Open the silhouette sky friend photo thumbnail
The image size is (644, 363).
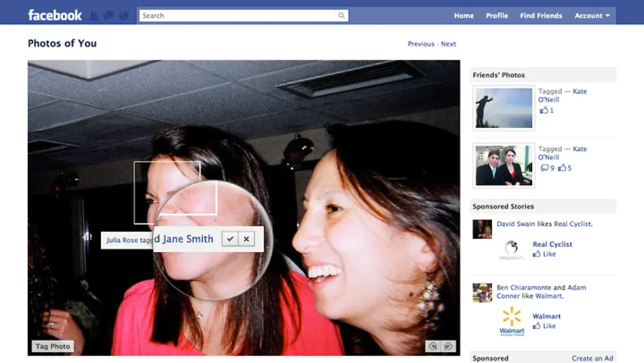[x=504, y=108]
